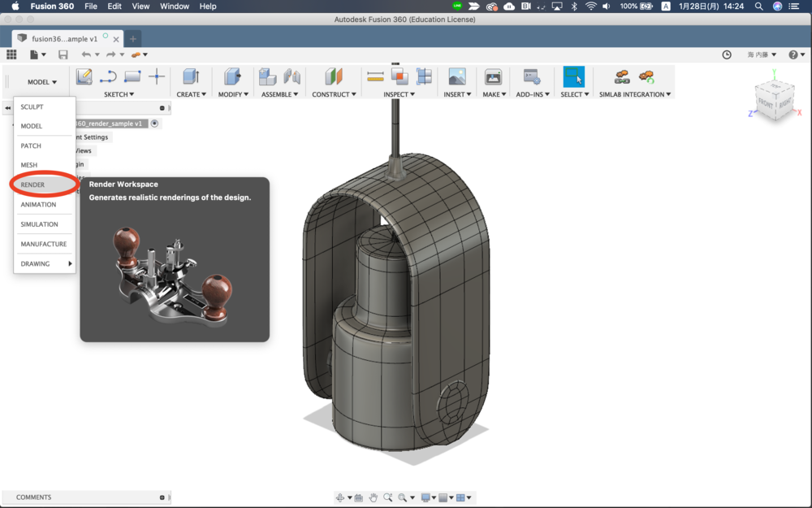Viewport: 812px width, 508px height.
Task: Select the Pan hand tool in navigation bar
Action: point(374,497)
